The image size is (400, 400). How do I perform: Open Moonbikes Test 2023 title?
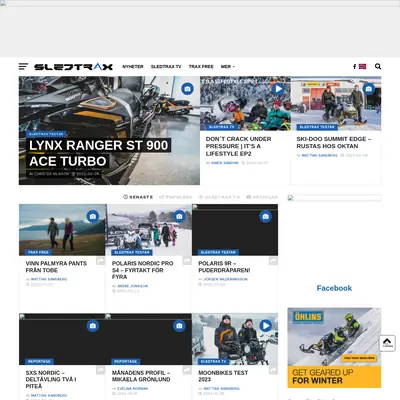tap(223, 376)
